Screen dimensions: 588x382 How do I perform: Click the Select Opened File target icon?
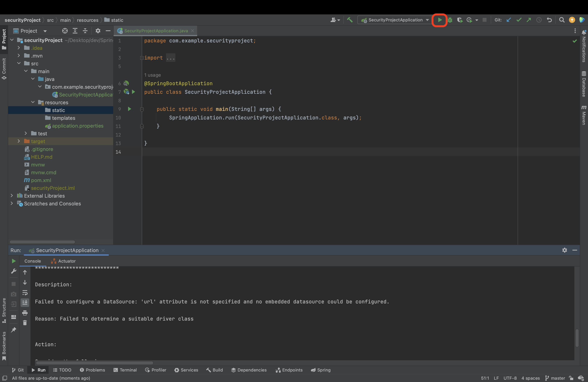click(65, 31)
